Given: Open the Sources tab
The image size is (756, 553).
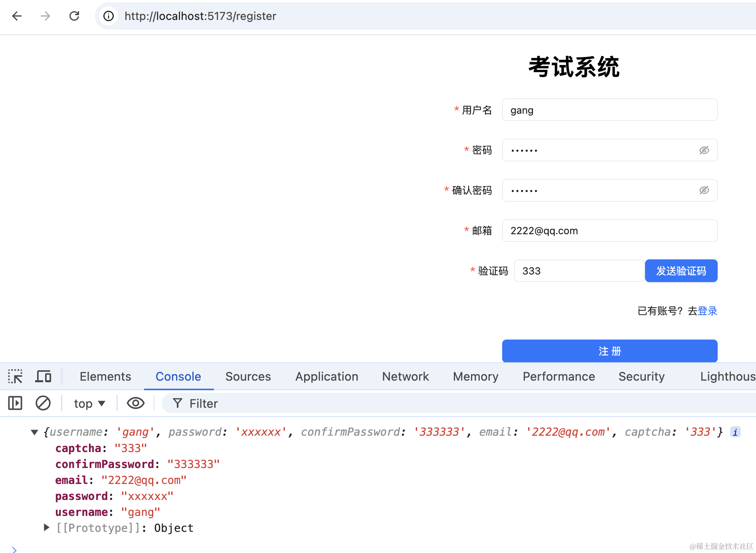Looking at the screenshot, I should tap(248, 376).
